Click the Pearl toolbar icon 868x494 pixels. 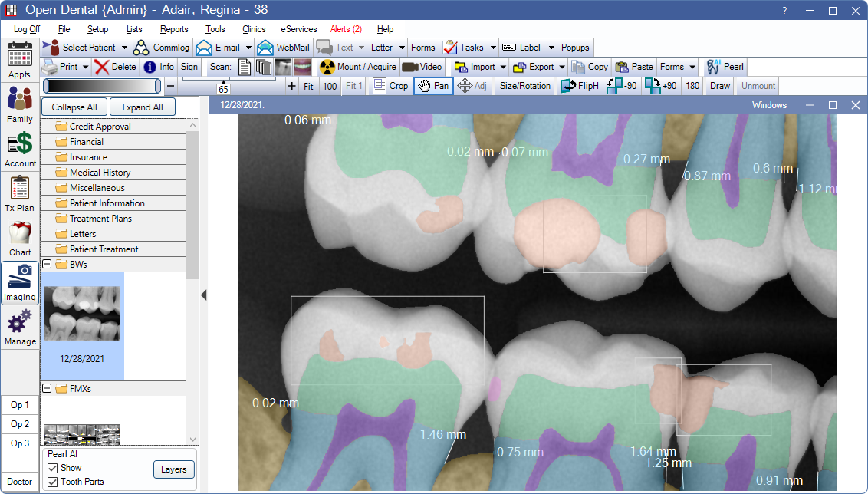coord(725,67)
